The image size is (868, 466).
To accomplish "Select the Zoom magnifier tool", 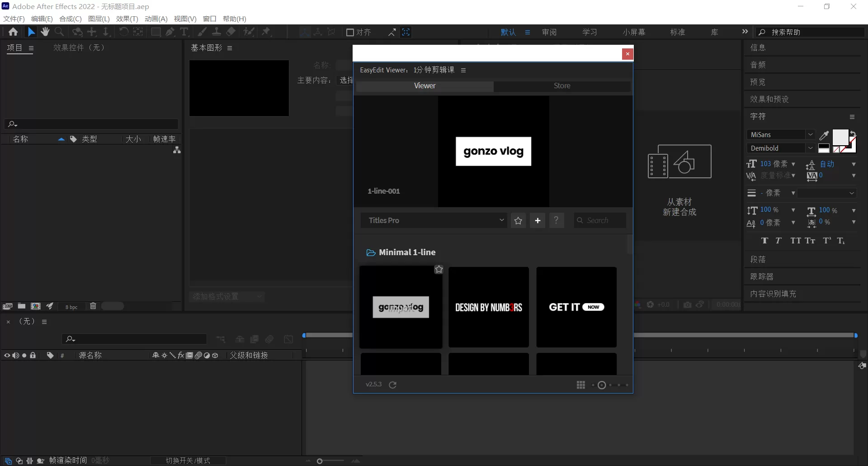I will [59, 32].
